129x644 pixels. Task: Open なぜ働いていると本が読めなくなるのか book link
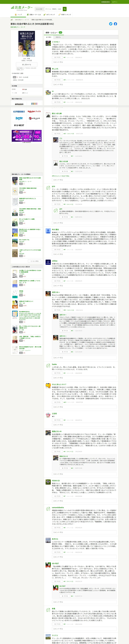(x=30, y=271)
